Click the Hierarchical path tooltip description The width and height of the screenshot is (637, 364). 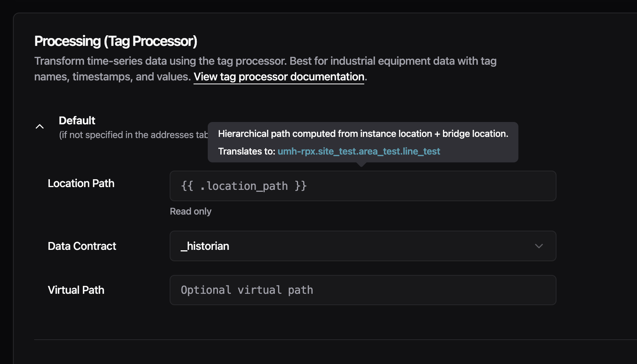coord(363,134)
